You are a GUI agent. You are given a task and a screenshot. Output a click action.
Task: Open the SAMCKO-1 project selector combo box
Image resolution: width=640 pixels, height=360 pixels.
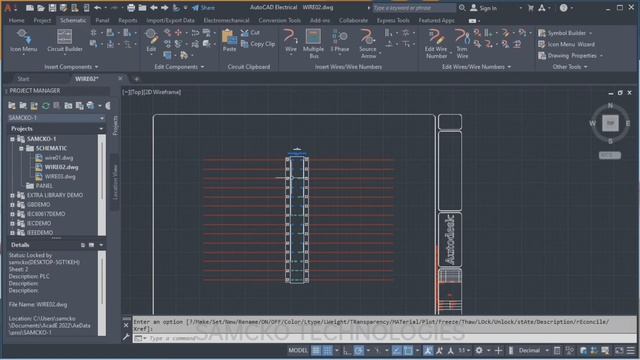coord(56,118)
